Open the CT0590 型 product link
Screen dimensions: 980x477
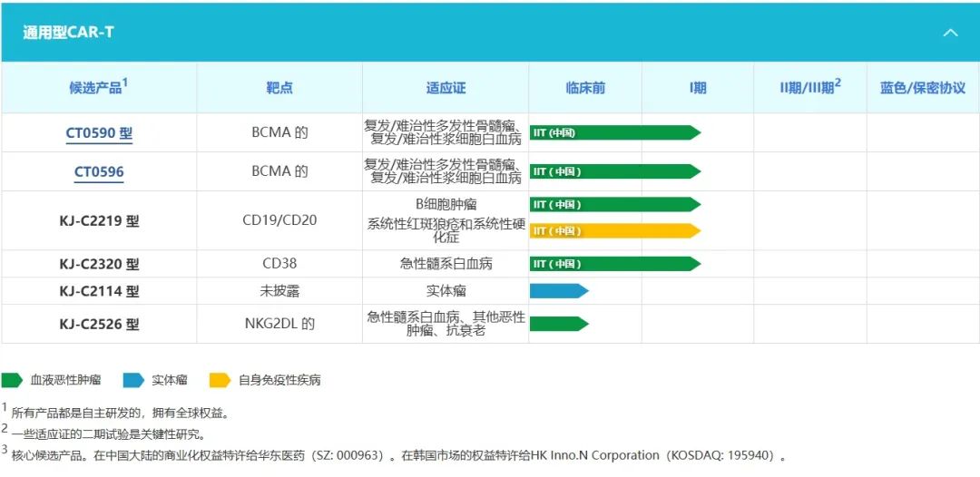click(x=99, y=133)
